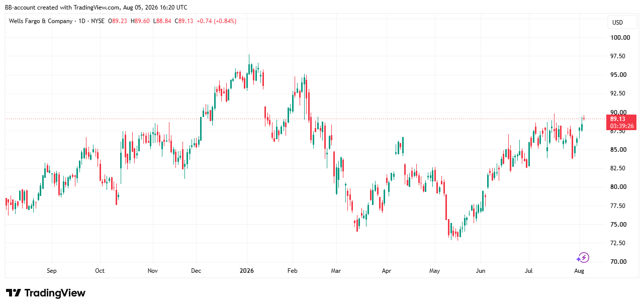Screen dimensions: 644x308
Task: Click the 95.00 price axis label
Action: [x=618, y=75]
